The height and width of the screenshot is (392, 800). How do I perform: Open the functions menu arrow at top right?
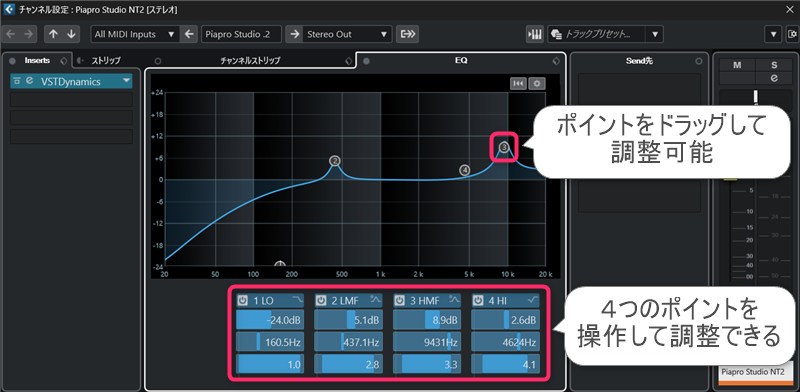(x=773, y=34)
